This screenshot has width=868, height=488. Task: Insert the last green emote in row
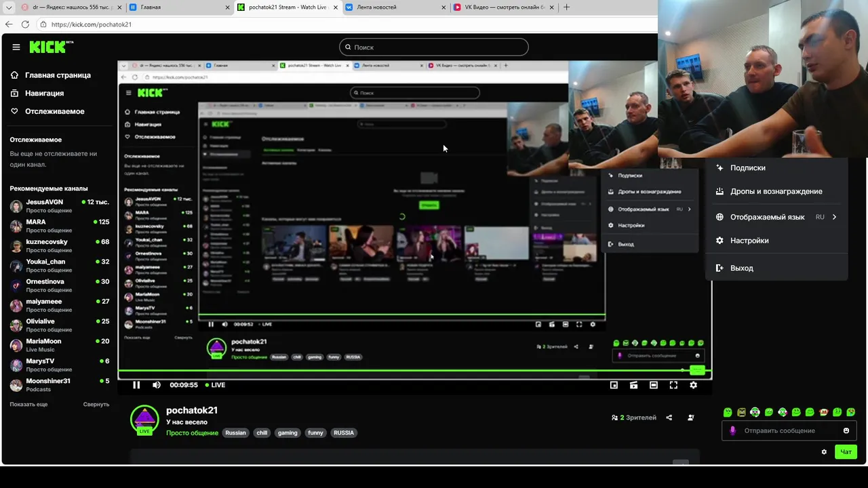851,412
